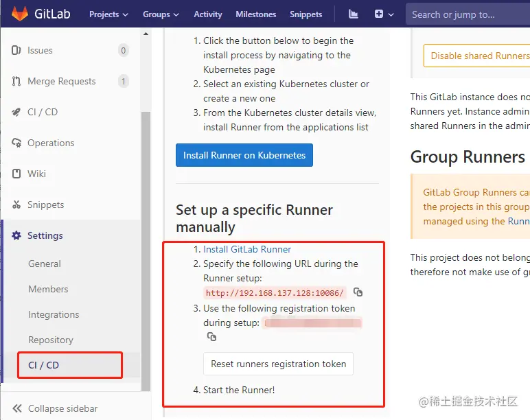Click Reset runners registration token button
This screenshot has height=420, width=530.
[x=278, y=364]
